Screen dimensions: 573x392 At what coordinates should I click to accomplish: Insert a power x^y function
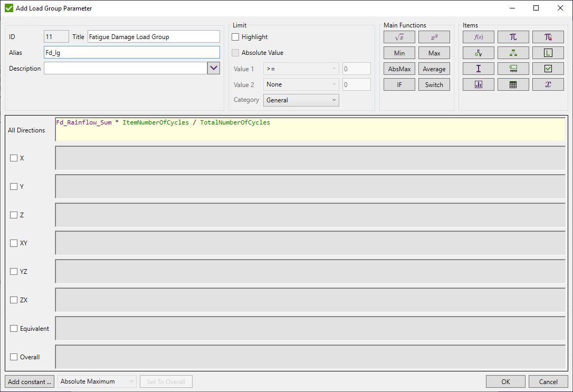coord(434,36)
